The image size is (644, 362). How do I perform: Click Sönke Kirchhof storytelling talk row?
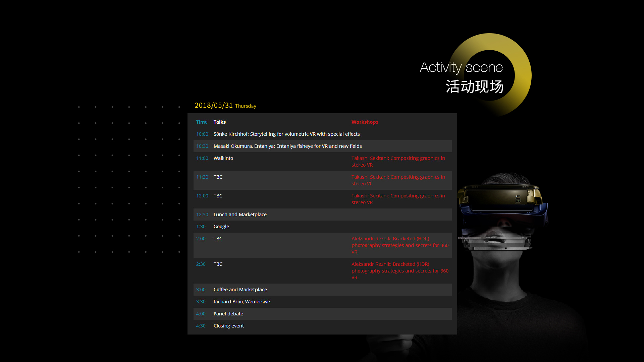287,134
